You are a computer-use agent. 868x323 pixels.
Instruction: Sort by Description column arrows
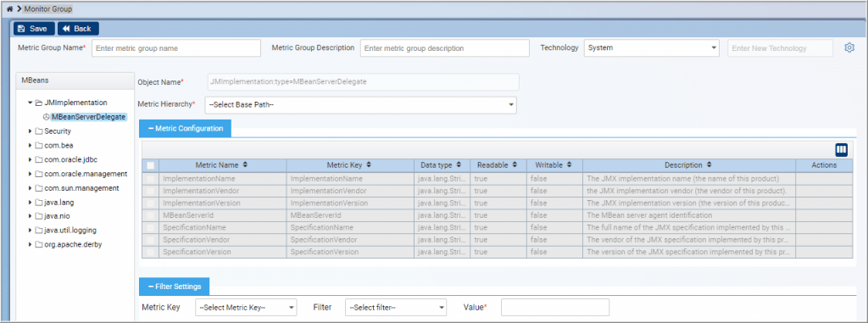click(x=709, y=165)
